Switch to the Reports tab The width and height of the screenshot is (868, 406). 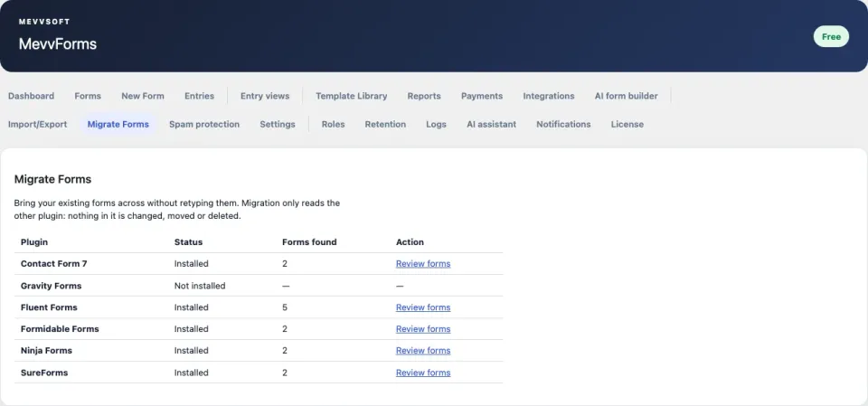tap(424, 96)
